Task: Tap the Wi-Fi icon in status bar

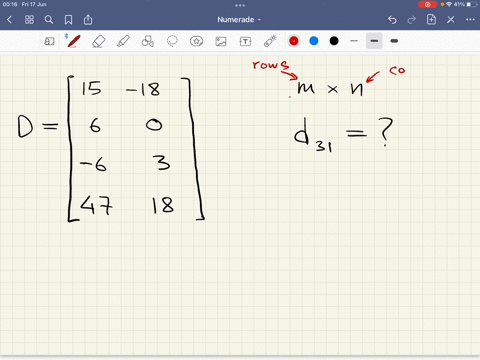Action: 449,4
